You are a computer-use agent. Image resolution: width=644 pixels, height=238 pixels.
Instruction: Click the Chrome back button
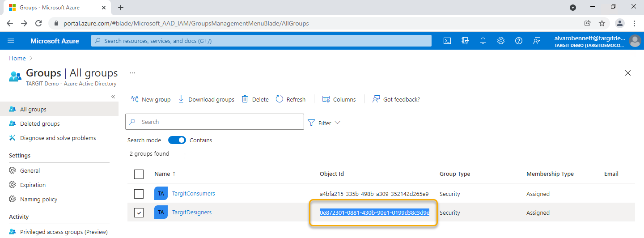tap(10, 23)
